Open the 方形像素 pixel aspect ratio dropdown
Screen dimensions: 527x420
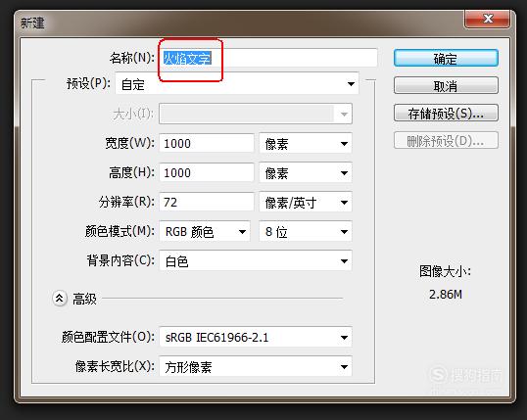tap(256, 366)
